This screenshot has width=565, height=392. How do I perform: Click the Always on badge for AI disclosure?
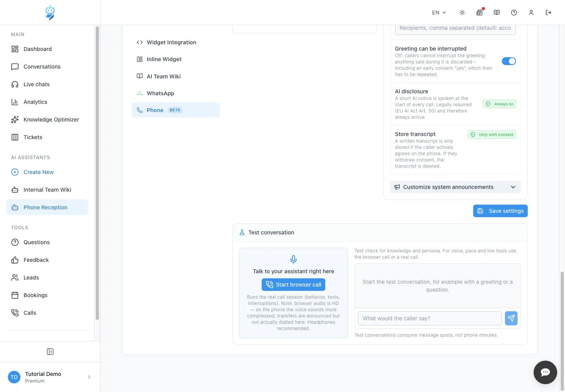coord(499,104)
